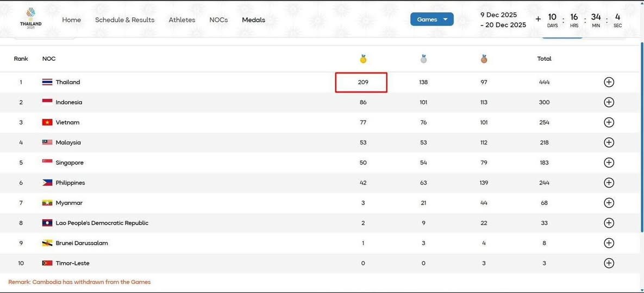644x293 pixels.
Task: Click the silver medal column icon
Action: [x=423, y=59]
